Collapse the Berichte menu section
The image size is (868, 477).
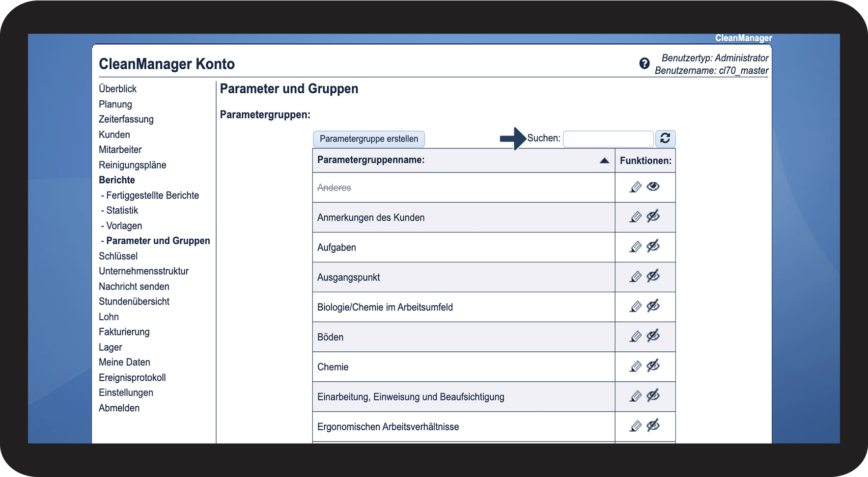117,180
